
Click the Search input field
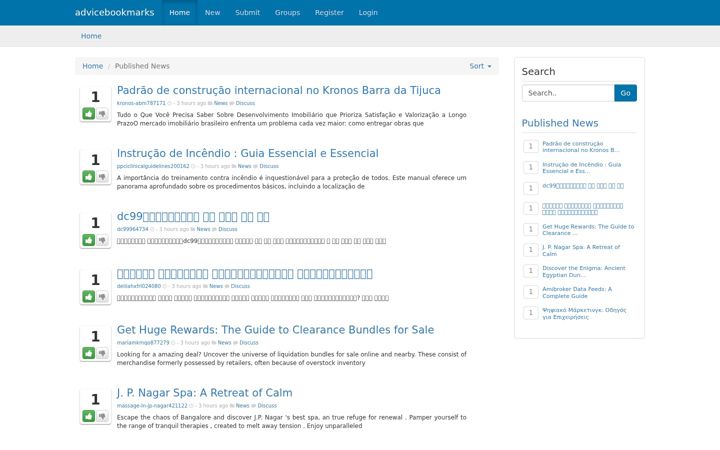[568, 93]
